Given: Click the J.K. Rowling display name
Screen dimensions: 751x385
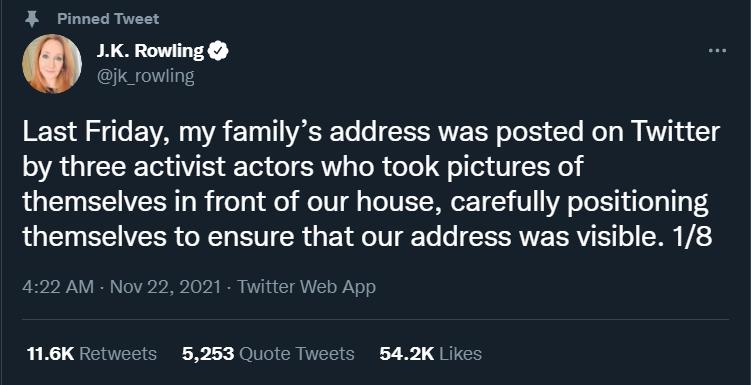Looking at the screenshot, I should coord(150,51).
